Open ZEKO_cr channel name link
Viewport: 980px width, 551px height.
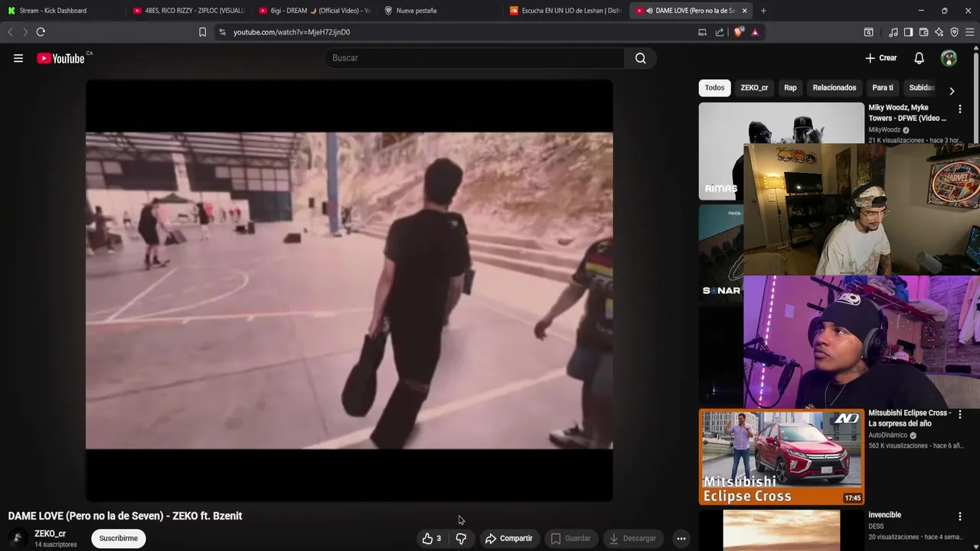tap(50, 533)
